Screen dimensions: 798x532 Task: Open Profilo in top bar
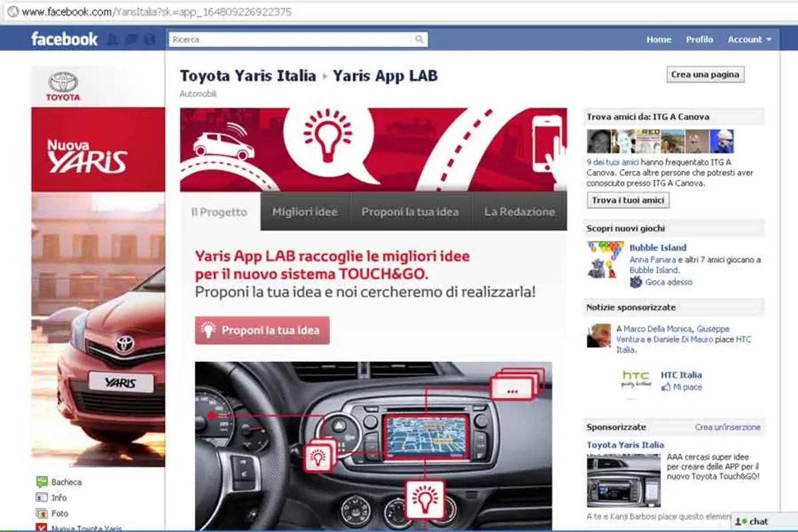(x=700, y=39)
